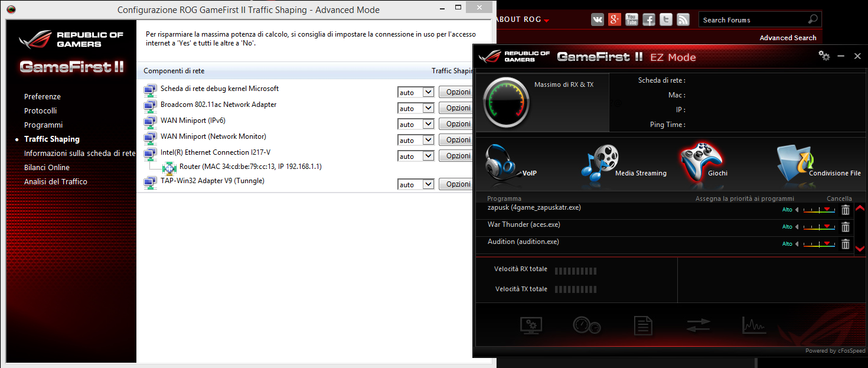Viewport: 868px width, 368px height.
Task: Select Preferenze in the sidebar
Action: pos(43,96)
